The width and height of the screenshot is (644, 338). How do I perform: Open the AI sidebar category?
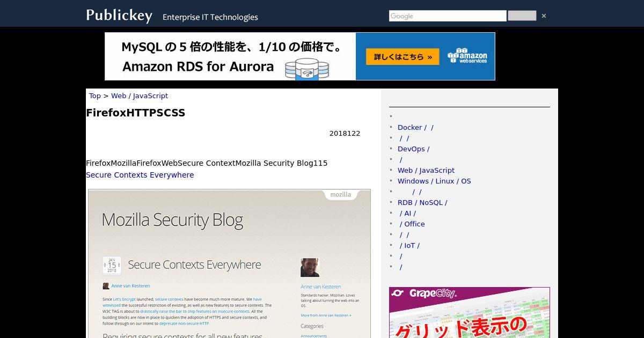pyautogui.click(x=407, y=213)
